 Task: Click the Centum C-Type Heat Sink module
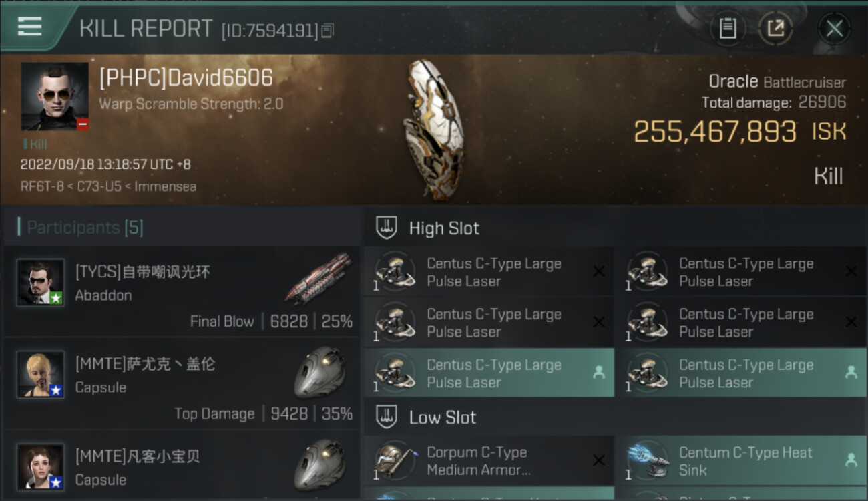742,461
